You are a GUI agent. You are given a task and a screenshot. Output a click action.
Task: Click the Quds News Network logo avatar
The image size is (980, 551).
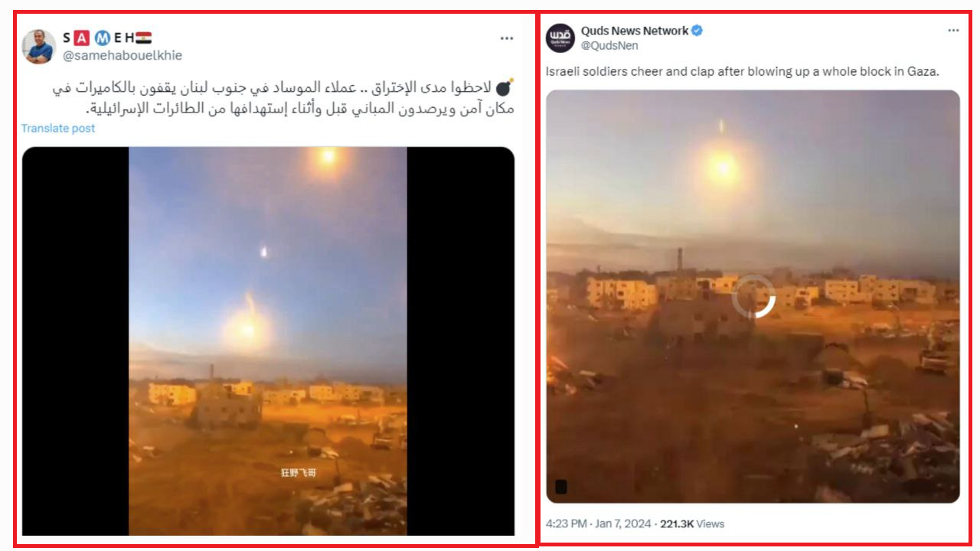pyautogui.click(x=560, y=37)
